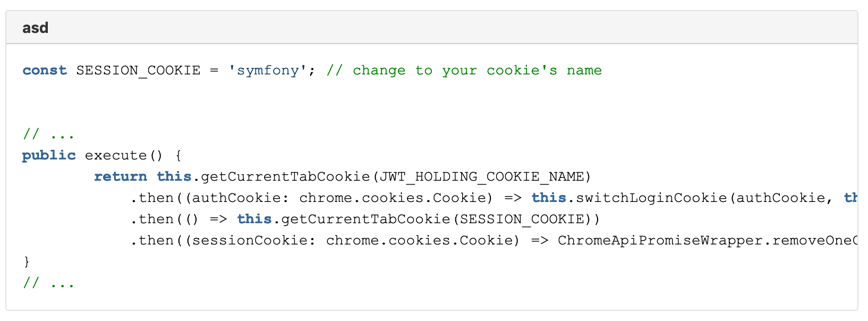868x321 pixels.
Task: Click the switchLoginCookie method call
Action: click(651, 198)
